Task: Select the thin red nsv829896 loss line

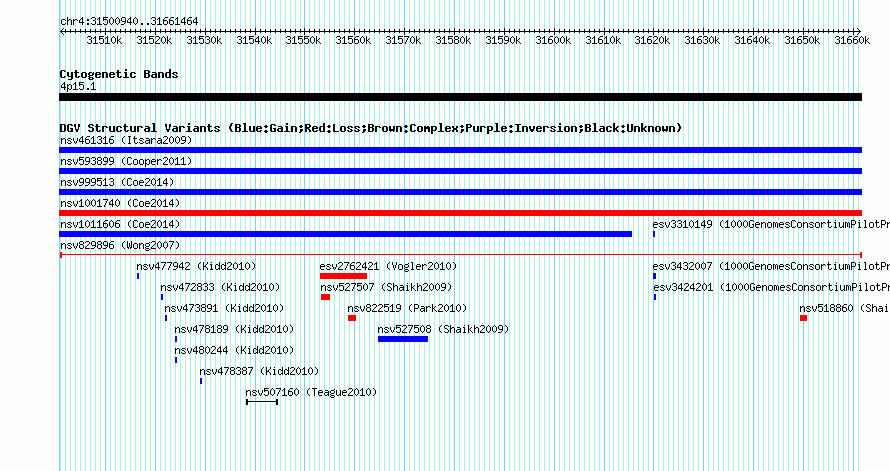Action: click(x=460, y=255)
